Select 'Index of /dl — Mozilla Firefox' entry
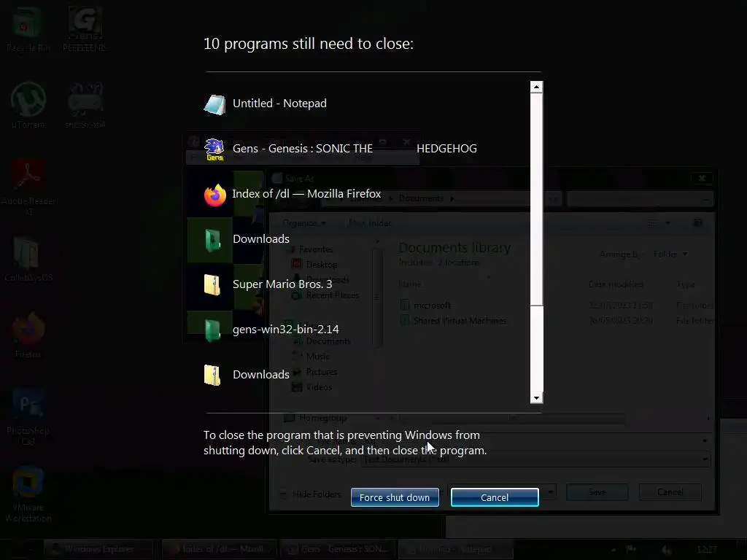The width and height of the screenshot is (747, 560). [307, 194]
